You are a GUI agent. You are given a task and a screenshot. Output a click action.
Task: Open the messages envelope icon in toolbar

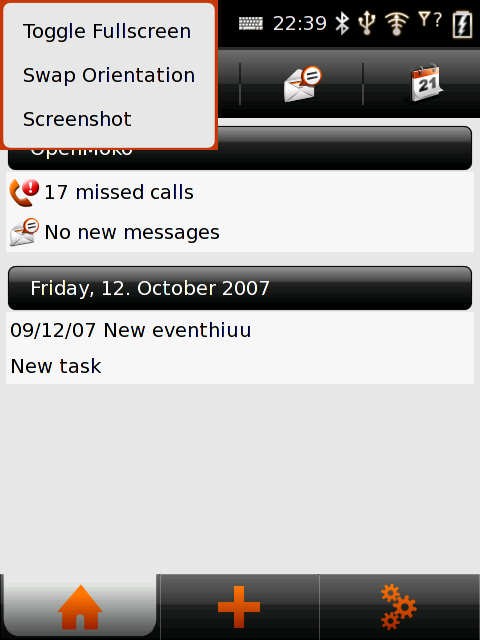(x=302, y=84)
